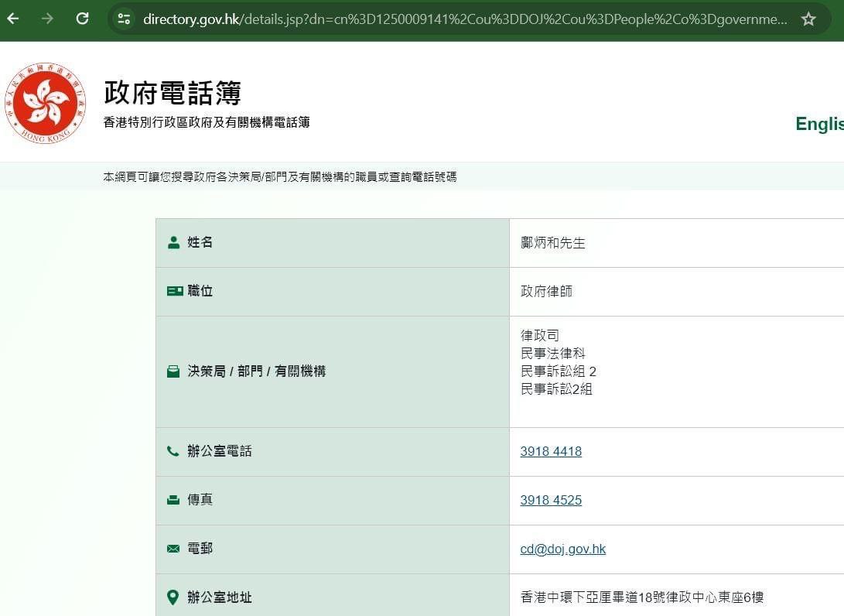Click the subtitle 香港特別行政區政府及有關機構電話簿
Image resolution: width=844 pixels, height=616 pixels.
point(206,122)
